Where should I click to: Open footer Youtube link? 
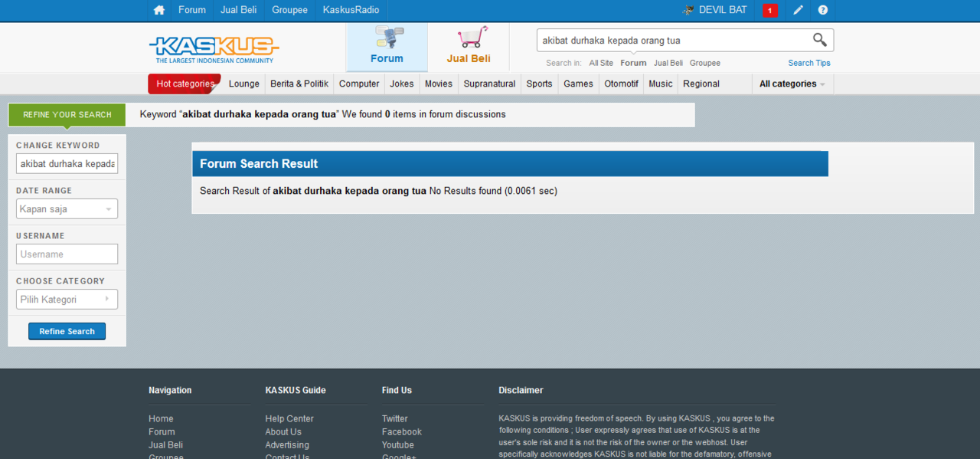point(398,444)
